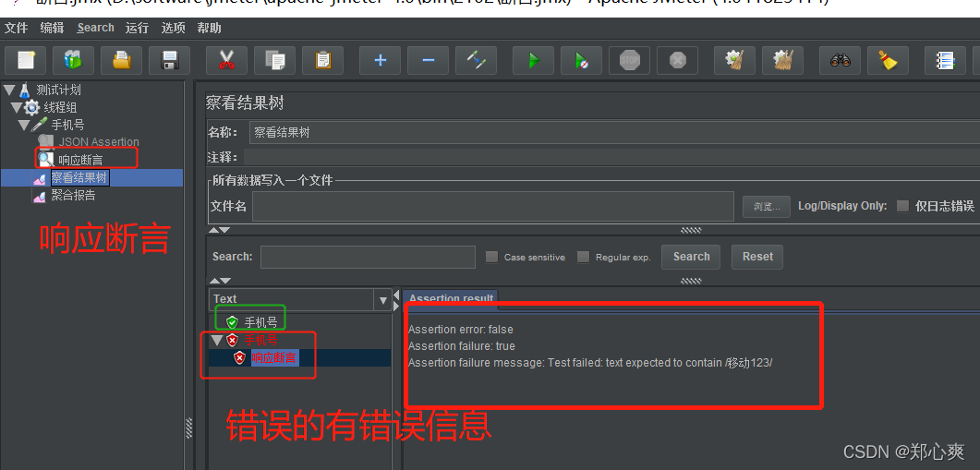Image resolution: width=980 pixels, height=470 pixels.
Task: Click the Search text input field
Action: [x=369, y=257]
